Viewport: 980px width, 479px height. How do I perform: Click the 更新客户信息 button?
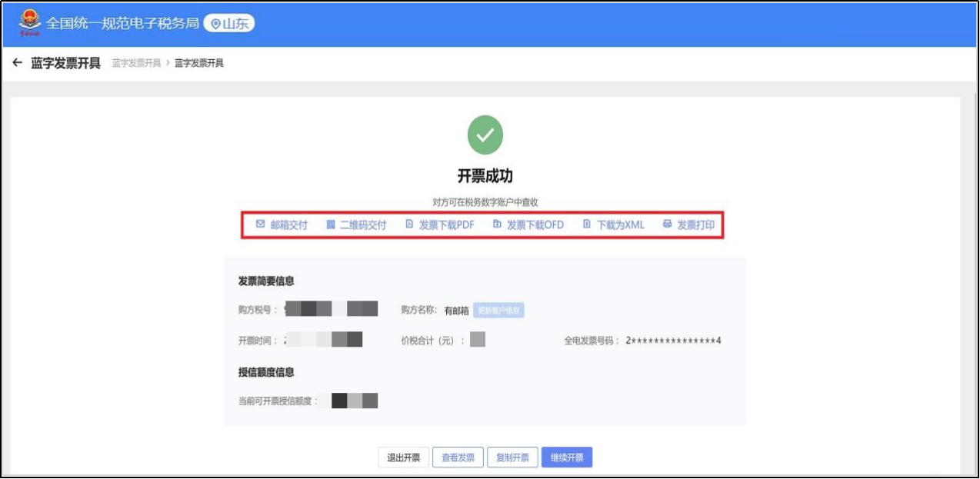pos(498,311)
